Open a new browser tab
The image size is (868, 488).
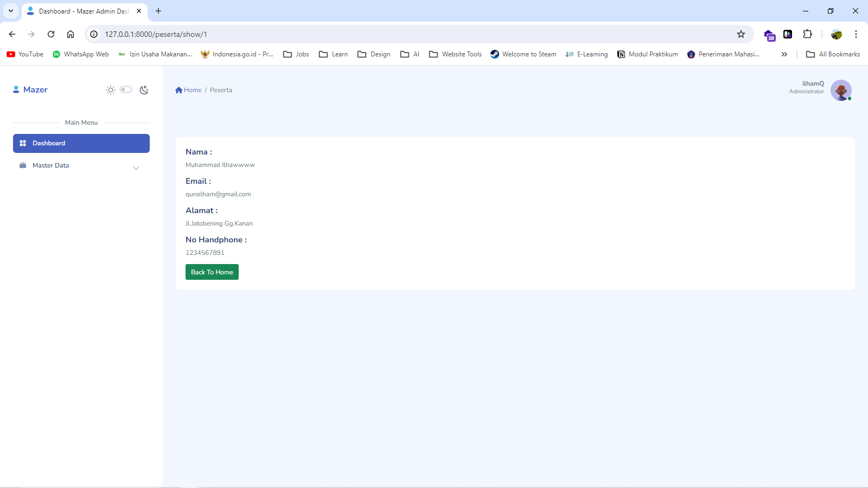pos(158,11)
